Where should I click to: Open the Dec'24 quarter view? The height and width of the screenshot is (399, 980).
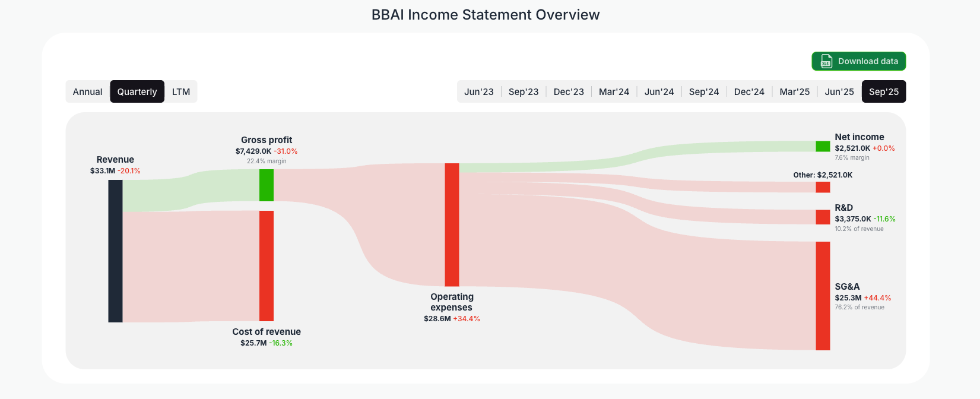tap(749, 91)
